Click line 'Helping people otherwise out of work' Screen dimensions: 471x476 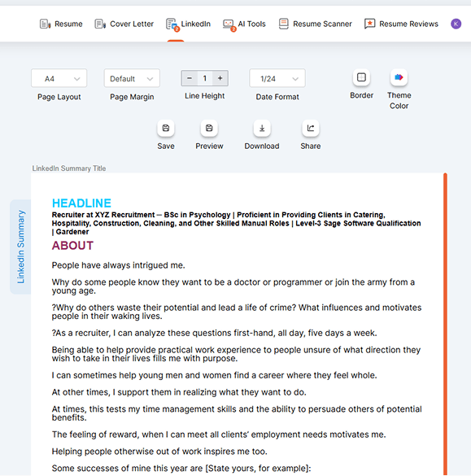tap(159, 452)
